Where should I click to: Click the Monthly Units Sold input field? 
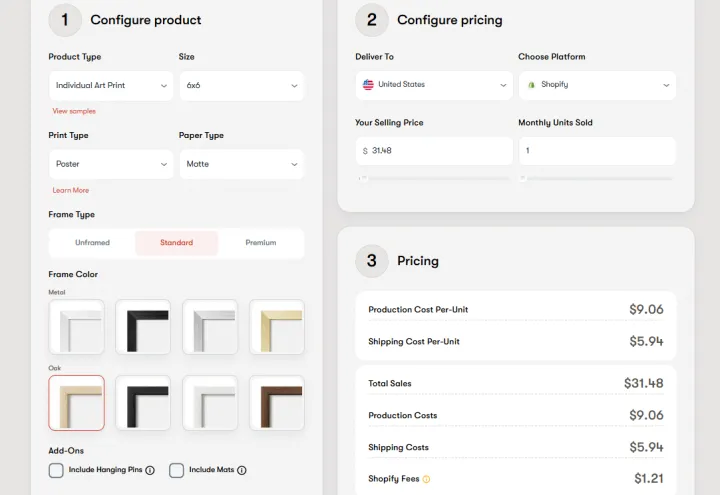click(x=597, y=151)
